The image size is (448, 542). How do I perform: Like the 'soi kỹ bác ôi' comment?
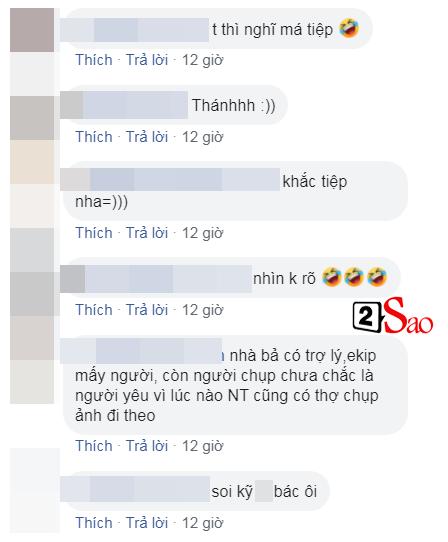pos(94,523)
